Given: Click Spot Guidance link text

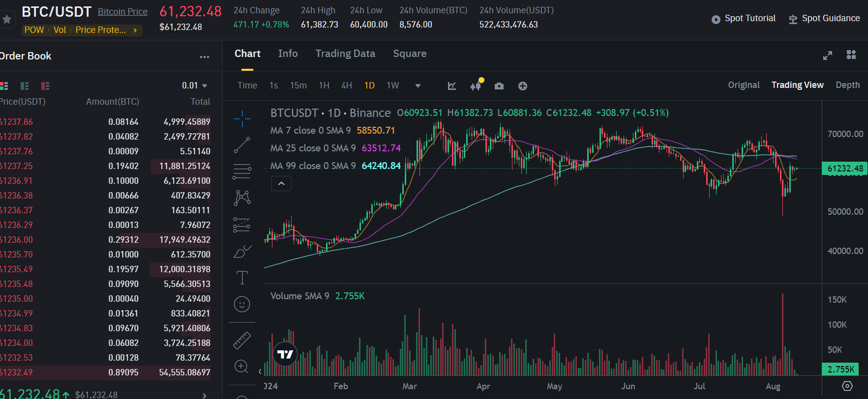Looking at the screenshot, I should pyautogui.click(x=831, y=18).
